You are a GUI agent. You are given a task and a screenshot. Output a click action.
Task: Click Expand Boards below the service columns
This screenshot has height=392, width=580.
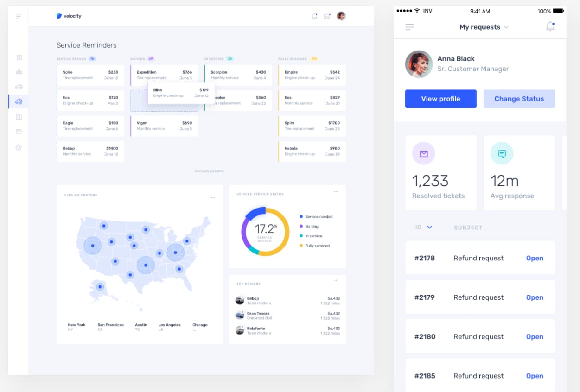pyautogui.click(x=209, y=171)
